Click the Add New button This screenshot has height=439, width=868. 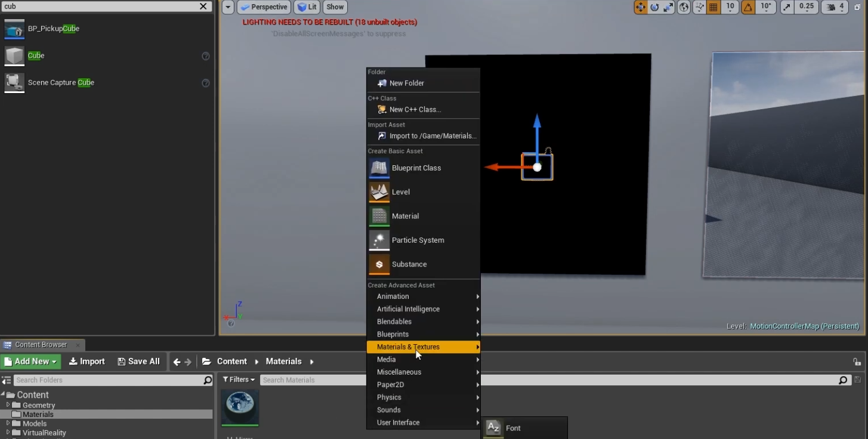coord(30,361)
